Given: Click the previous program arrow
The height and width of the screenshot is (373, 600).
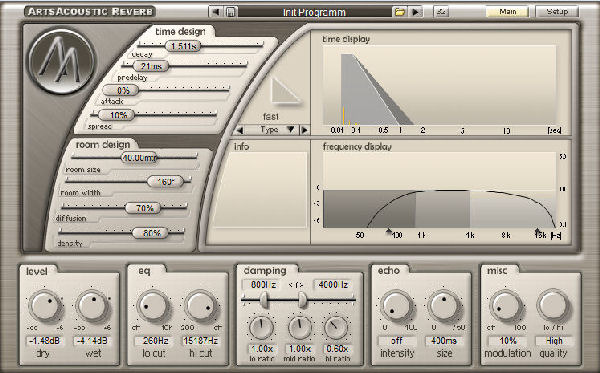Looking at the screenshot, I should 216,12.
